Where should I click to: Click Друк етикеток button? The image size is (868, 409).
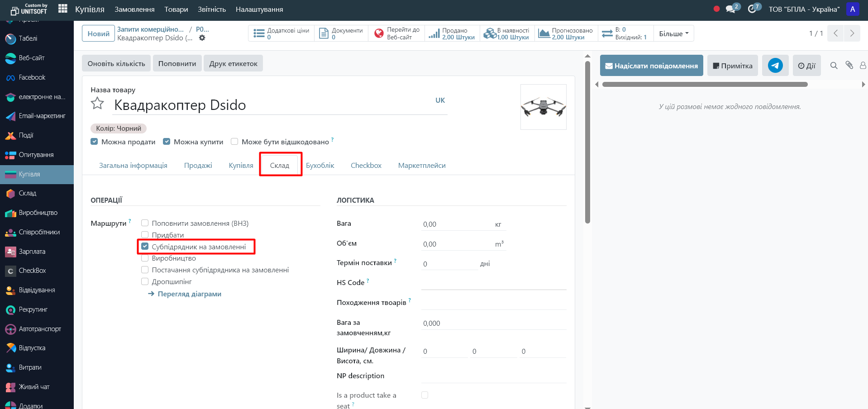click(x=233, y=63)
